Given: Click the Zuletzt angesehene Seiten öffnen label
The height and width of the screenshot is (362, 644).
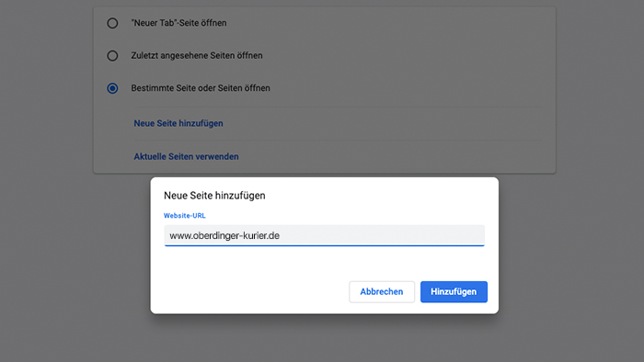Looking at the screenshot, I should coord(197,55).
